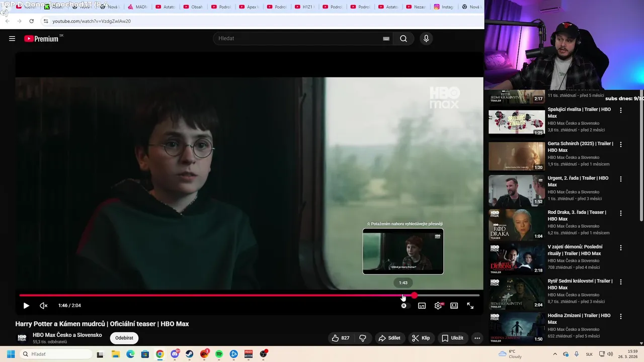Screen dimensions: 644x362
Task: Click the 1:43 seek preview thumbnail
Action: click(403, 251)
